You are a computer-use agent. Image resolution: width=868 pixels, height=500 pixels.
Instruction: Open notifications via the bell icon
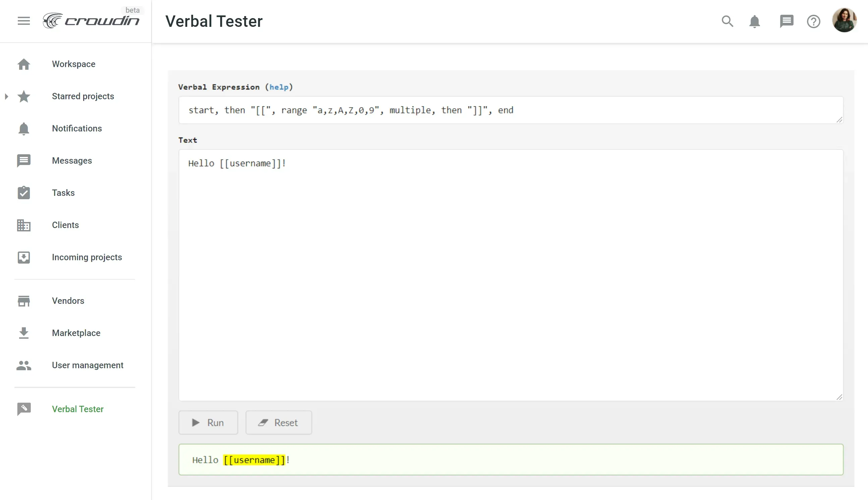point(754,21)
